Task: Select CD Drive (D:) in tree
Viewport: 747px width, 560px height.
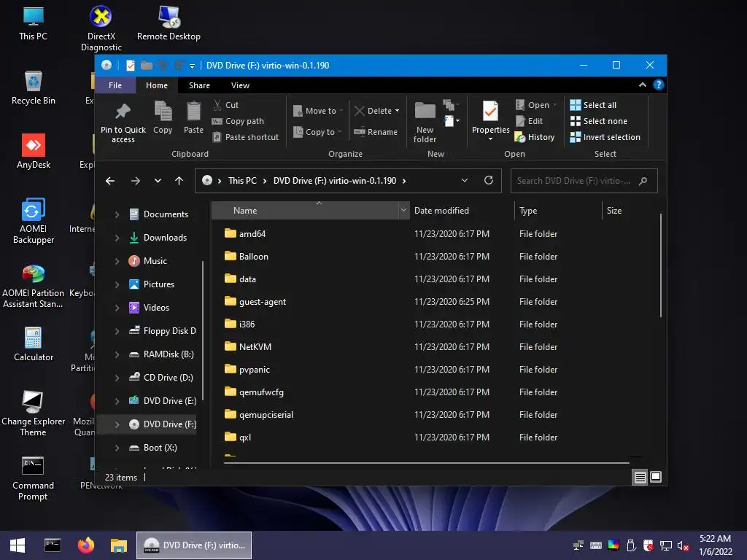Action: tap(169, 378)
